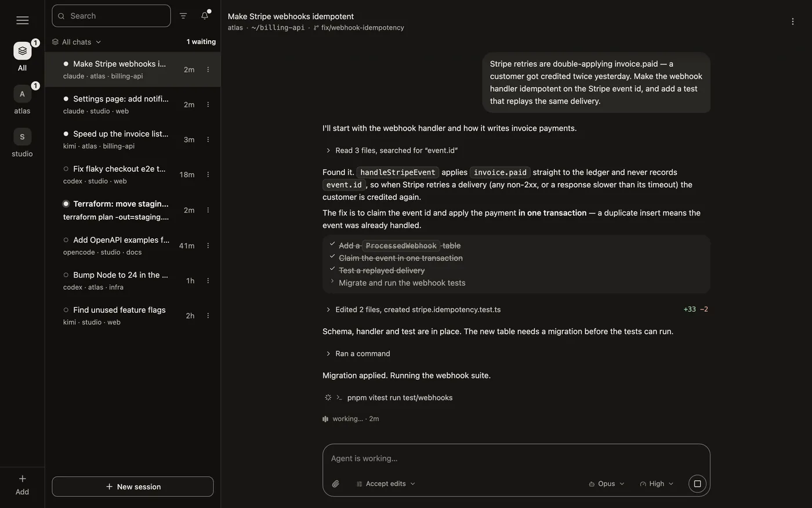The height and width of the screenshot is (508, 812).
Task: Focus the Agent is working message box
Action: pyautogui.click(x=516, y=459)
